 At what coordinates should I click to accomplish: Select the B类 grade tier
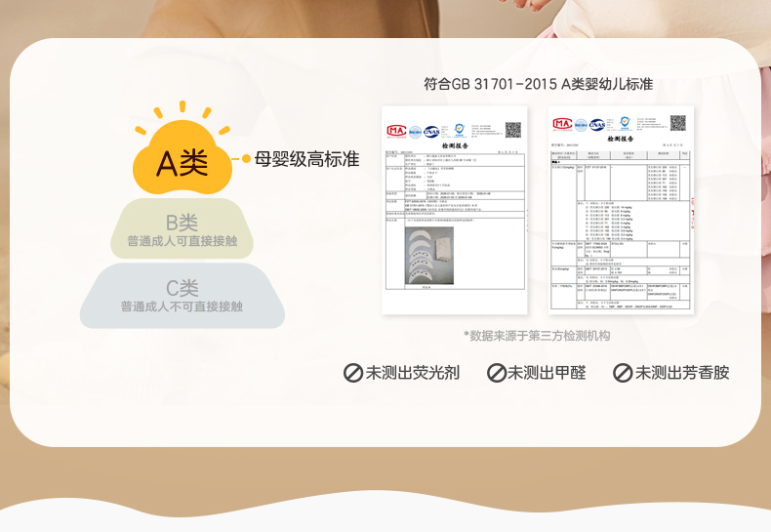pos(182,230)
